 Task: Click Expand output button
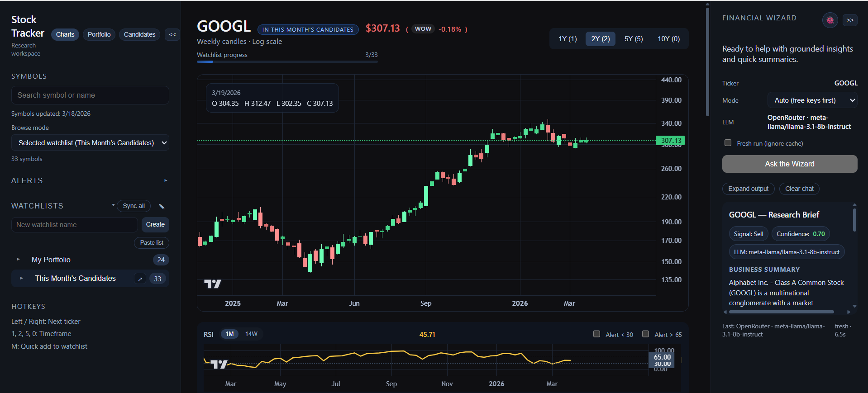748,189
